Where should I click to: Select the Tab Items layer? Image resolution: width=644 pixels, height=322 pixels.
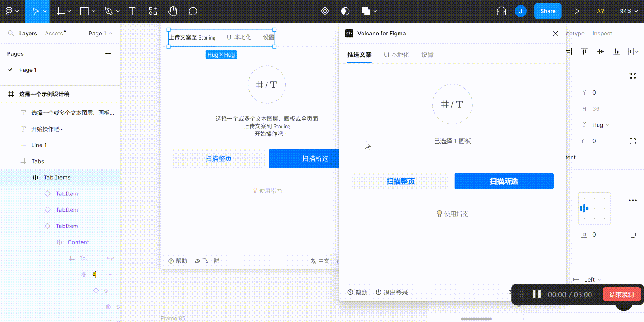click(57, 177)
